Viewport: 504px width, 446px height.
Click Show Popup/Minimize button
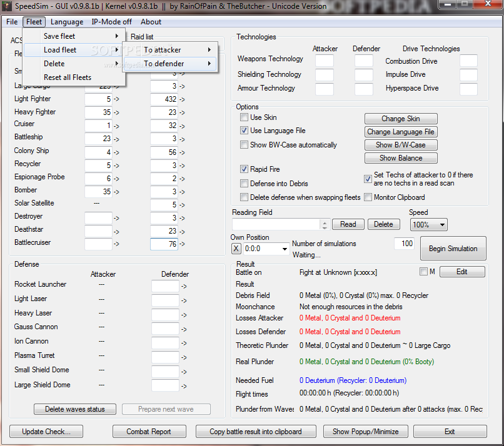tap(366, 432)
